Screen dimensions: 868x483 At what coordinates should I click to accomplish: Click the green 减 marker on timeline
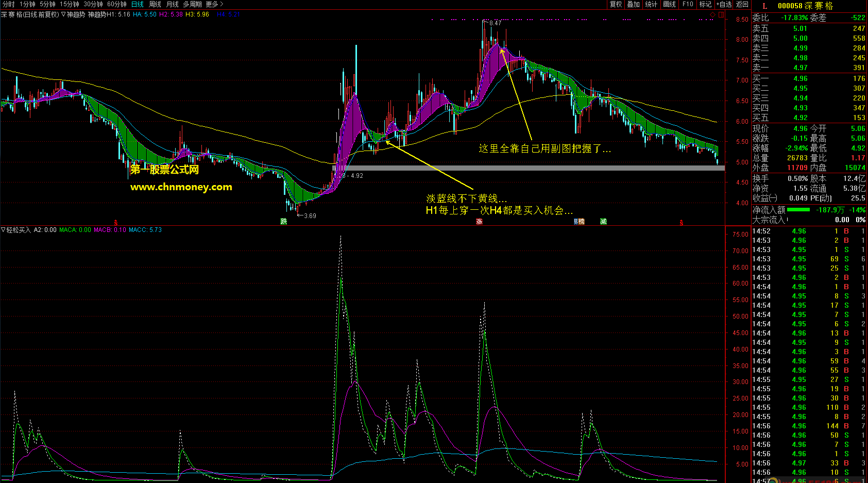tap(603, 221)
